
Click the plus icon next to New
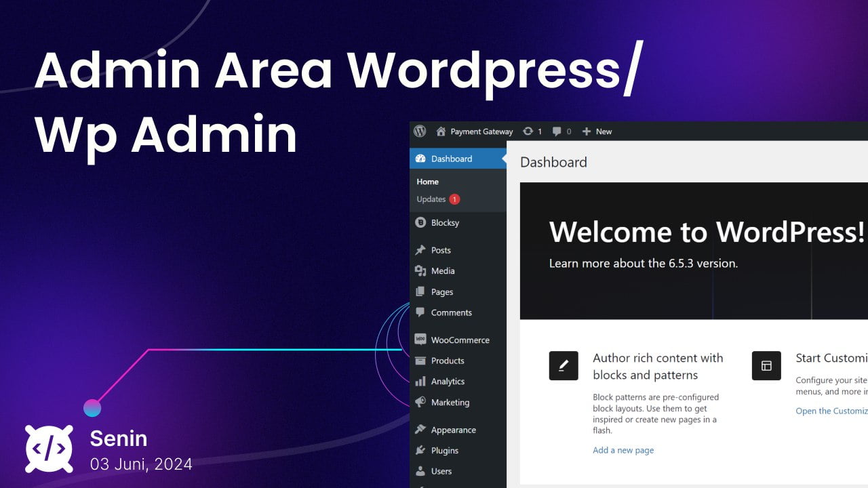click(587, 131)
